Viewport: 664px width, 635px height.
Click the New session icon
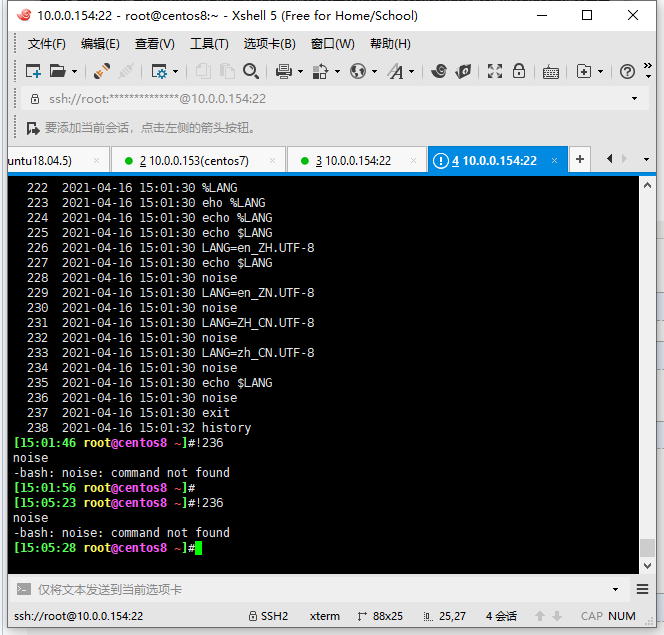[33, 71]
